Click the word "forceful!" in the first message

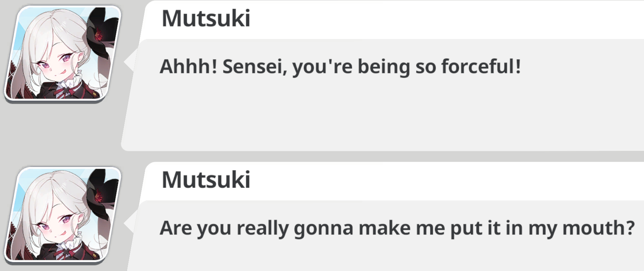pyautogui.click(x=481, y=66)
